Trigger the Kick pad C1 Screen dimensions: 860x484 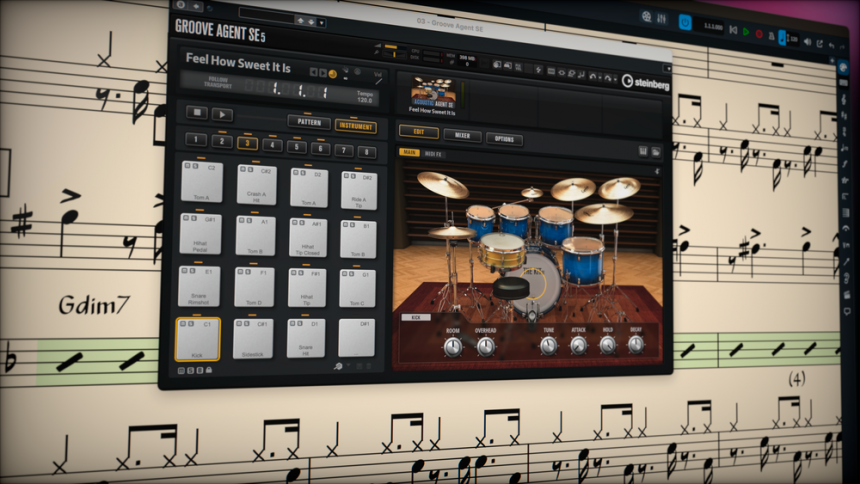(x=197, y=339)
